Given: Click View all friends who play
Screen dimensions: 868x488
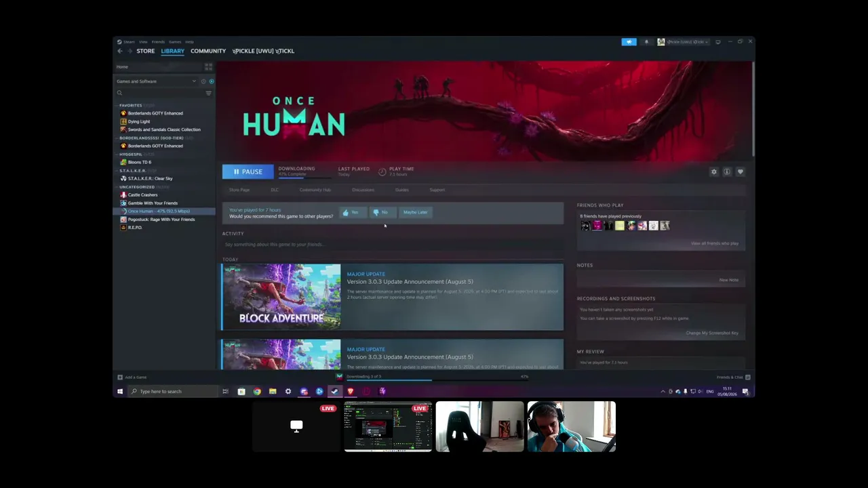Looking at the screenshot, I should 715,243.
